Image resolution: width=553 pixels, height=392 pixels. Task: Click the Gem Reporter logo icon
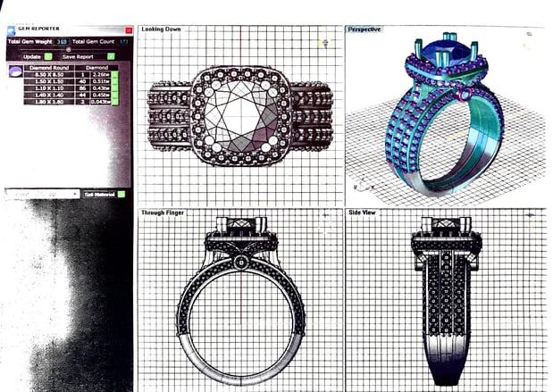point(11,30)
